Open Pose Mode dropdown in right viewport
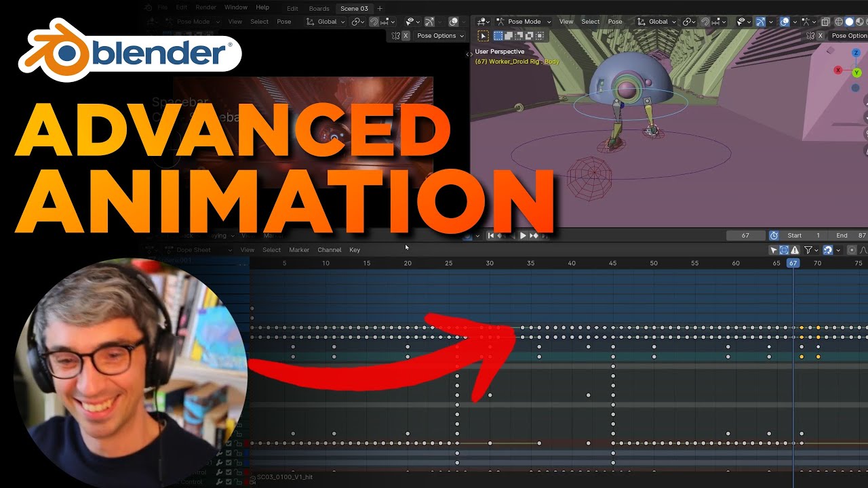This screenshot has height=488, width=868. coord(524,22)
